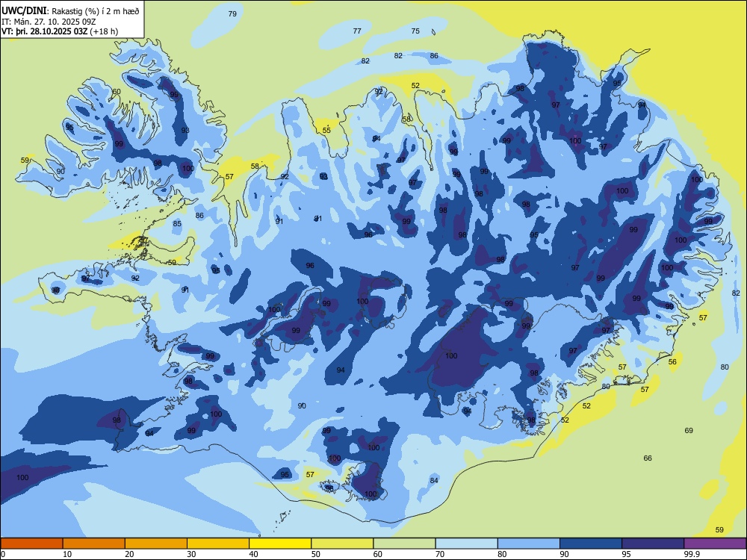This screenshot has height=560, width=747.
Task: Click the humidity value 56 on the map
Action: point(672,362)
